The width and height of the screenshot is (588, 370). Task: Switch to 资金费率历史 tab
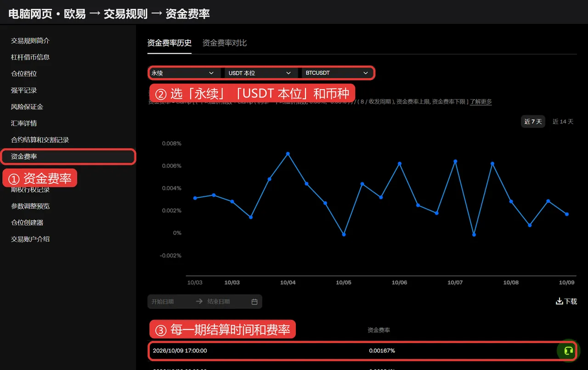tap(170, 43)
